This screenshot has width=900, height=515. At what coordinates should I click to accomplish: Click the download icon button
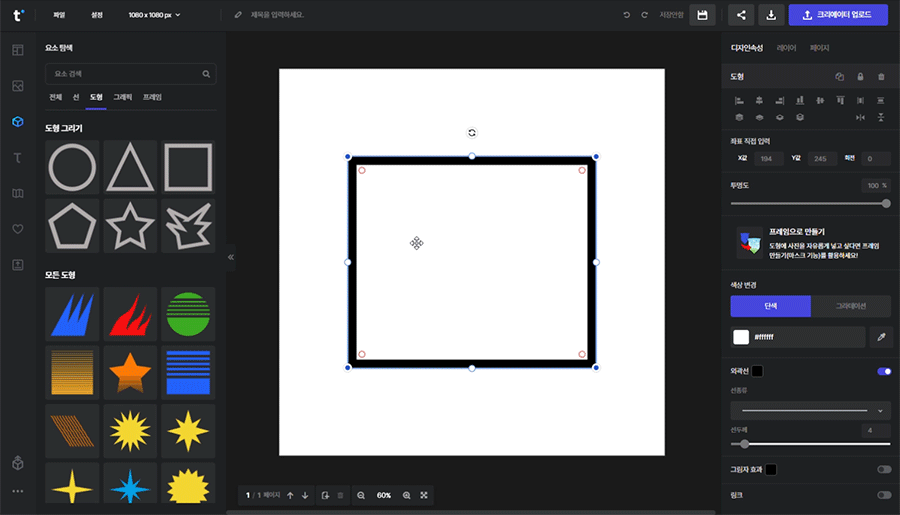coord(771,15)
